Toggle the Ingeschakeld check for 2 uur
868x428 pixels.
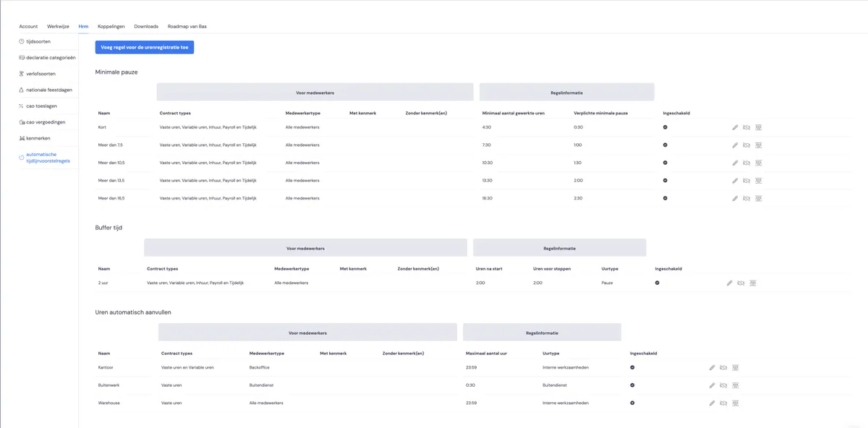[657, 283]
